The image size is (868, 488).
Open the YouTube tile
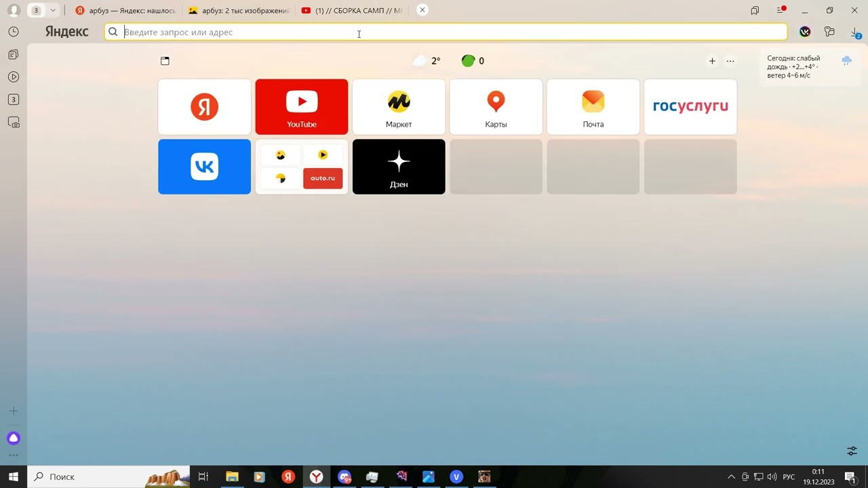(x=302, y=106)
